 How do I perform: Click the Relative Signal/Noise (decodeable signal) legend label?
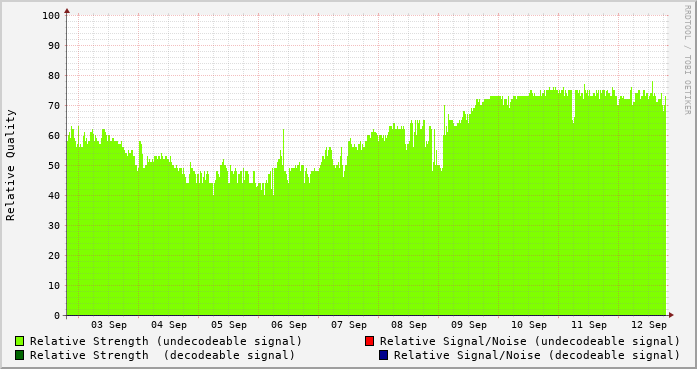coord(537,355)
